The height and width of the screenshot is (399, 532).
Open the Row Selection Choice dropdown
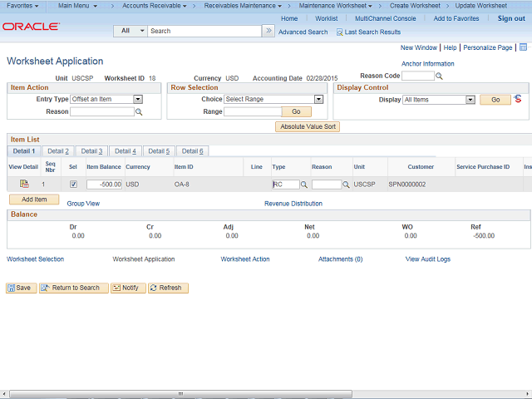click(318, 99)
